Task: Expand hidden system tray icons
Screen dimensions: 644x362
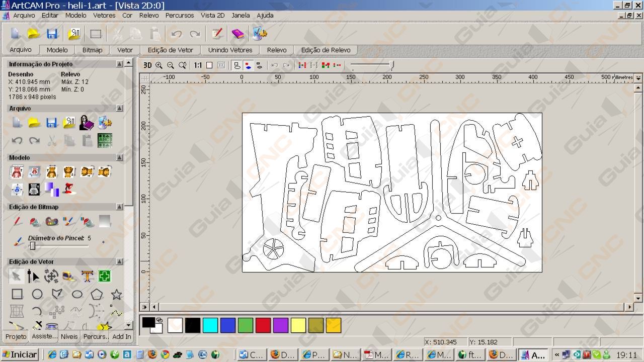Action: coord(557,354)
